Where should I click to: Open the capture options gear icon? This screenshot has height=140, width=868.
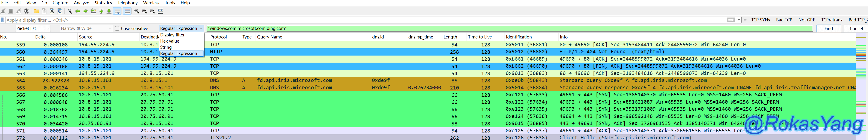[27, 11]
